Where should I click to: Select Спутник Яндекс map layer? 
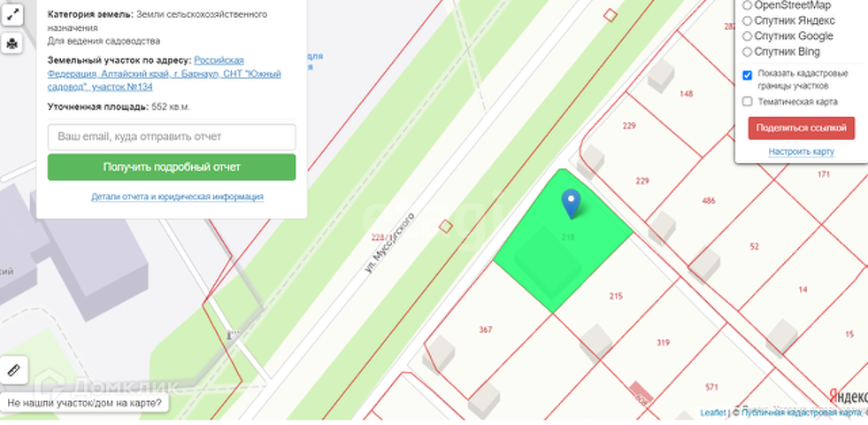pyautogui.click(x=747, y=21)
